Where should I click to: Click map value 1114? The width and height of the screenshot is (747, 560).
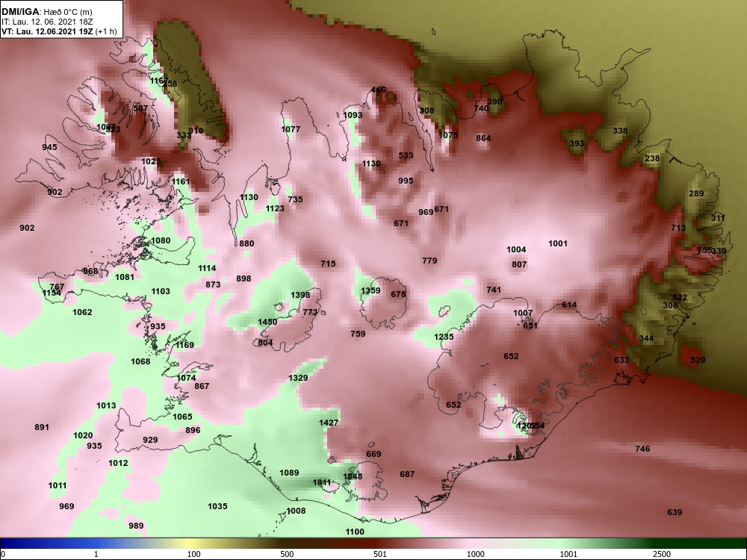[207, 268]
